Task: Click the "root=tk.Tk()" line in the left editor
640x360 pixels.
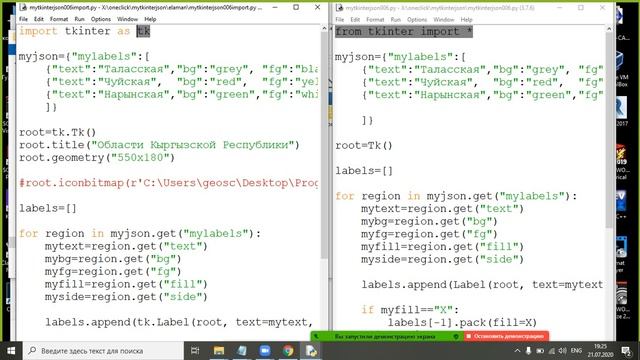Action: coord(57,133)
